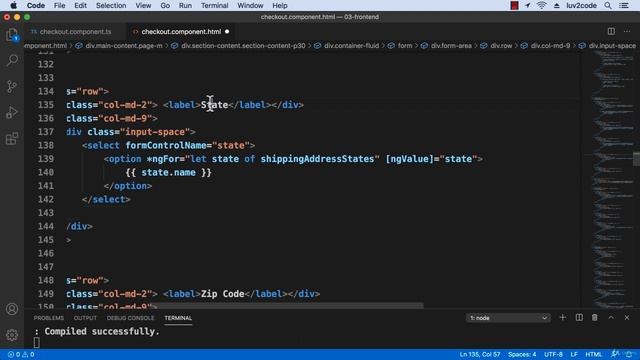This screenshot has height=360, width=640.
Task: Open the Edit menu
Action: (x=80, y=5)
